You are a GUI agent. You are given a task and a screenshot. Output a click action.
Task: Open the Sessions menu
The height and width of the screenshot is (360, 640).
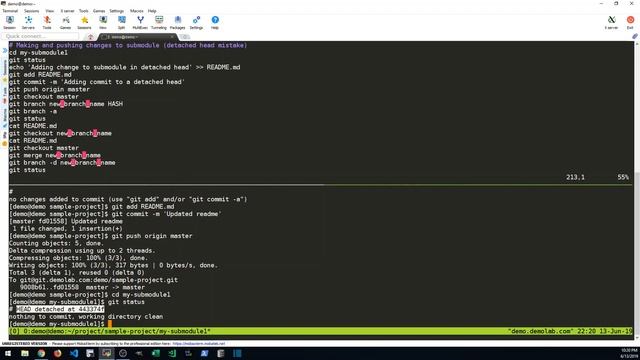[x=31, y=11]
